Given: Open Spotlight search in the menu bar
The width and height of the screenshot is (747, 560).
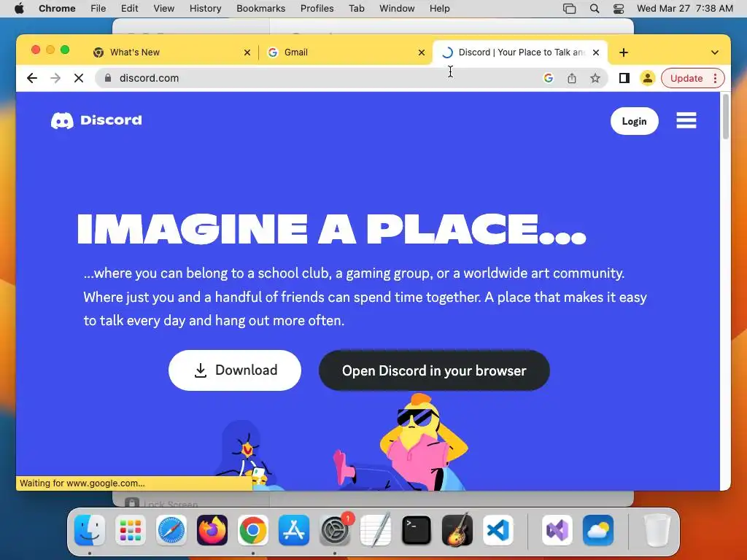Looking at the screenshot, I should pos(594,9).
